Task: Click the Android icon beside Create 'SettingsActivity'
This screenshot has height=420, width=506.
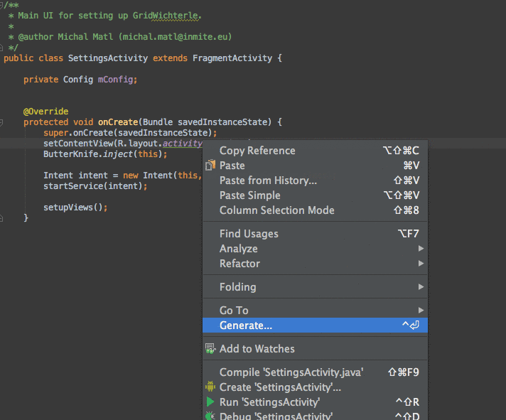Action: 210,387
